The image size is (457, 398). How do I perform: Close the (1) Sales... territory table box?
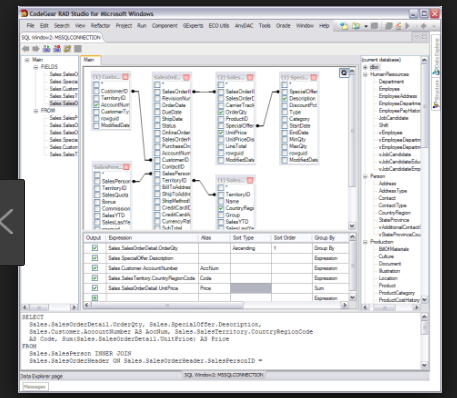tap(250, 180)
